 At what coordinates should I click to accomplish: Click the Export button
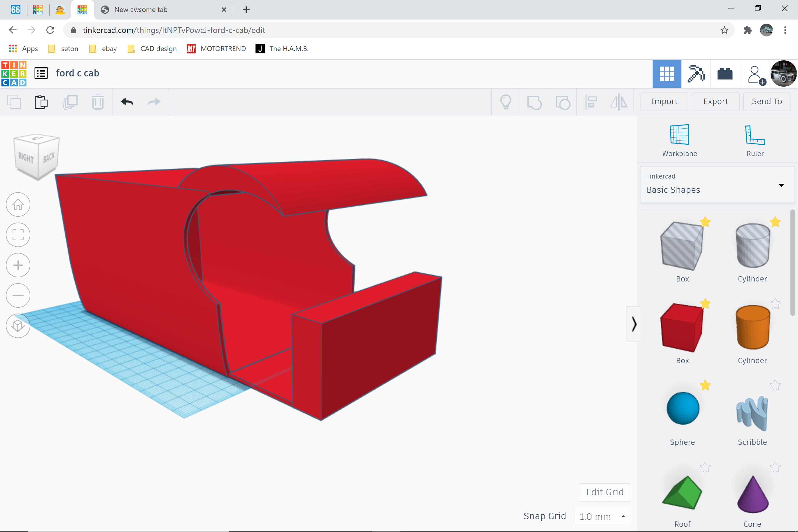715,101
